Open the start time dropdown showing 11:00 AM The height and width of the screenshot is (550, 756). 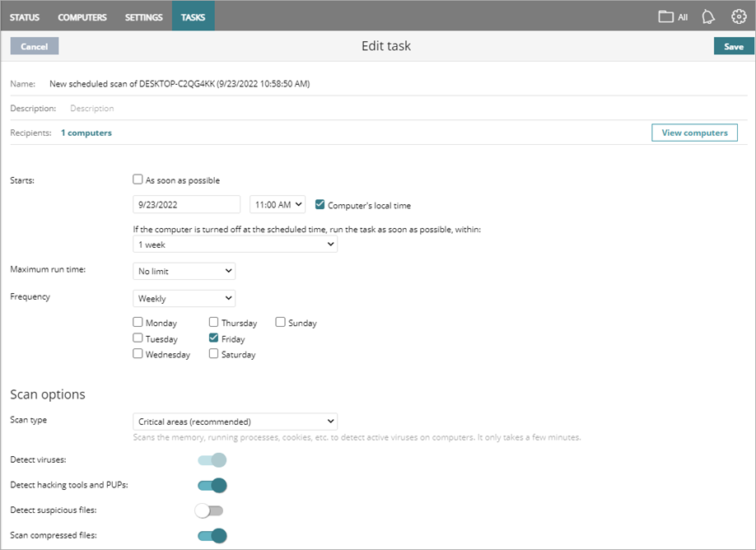click(x=277, y=204)
